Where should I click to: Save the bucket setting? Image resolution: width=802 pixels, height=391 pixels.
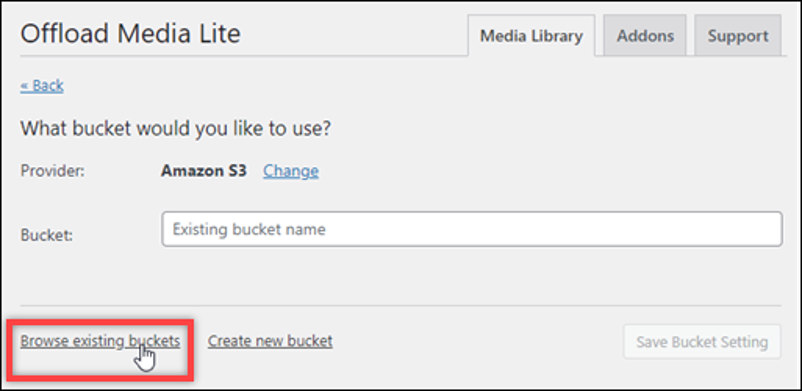tap(702, 341)
